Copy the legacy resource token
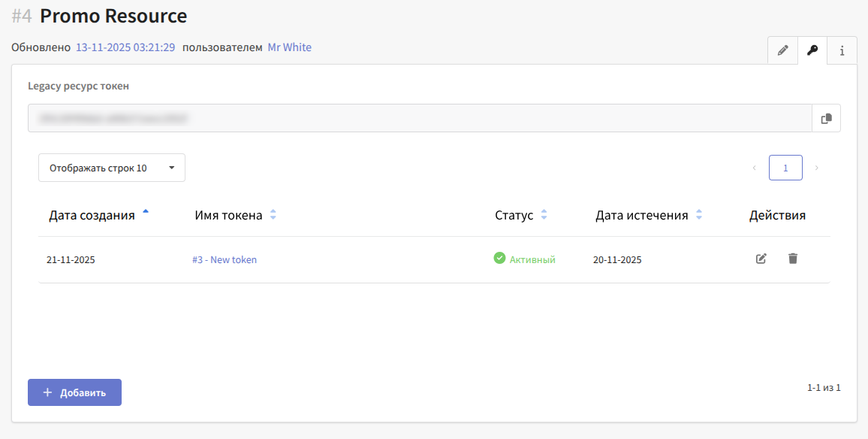 click(x=826, y=118)
